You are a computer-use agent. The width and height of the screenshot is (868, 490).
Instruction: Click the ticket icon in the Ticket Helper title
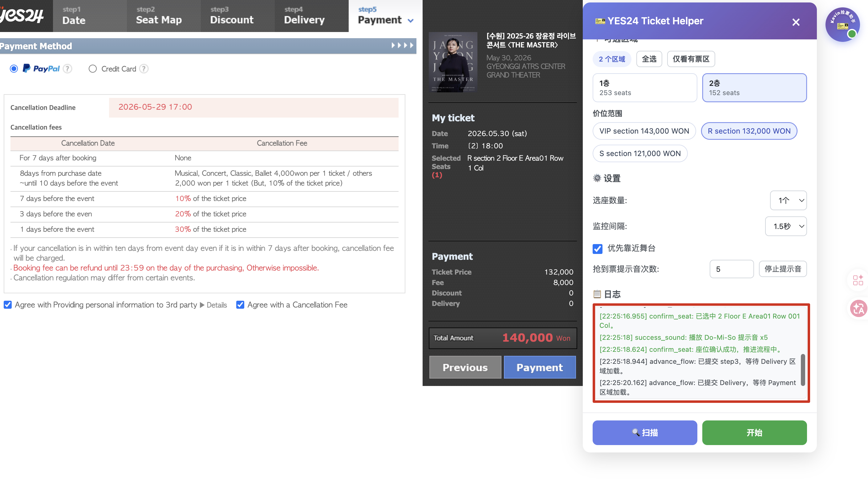tap(600, 21)
